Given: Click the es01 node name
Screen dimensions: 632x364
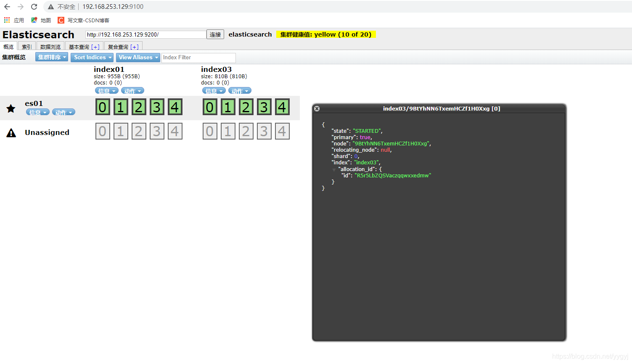Looking at the screenshot, I should (x=34, y=103).
